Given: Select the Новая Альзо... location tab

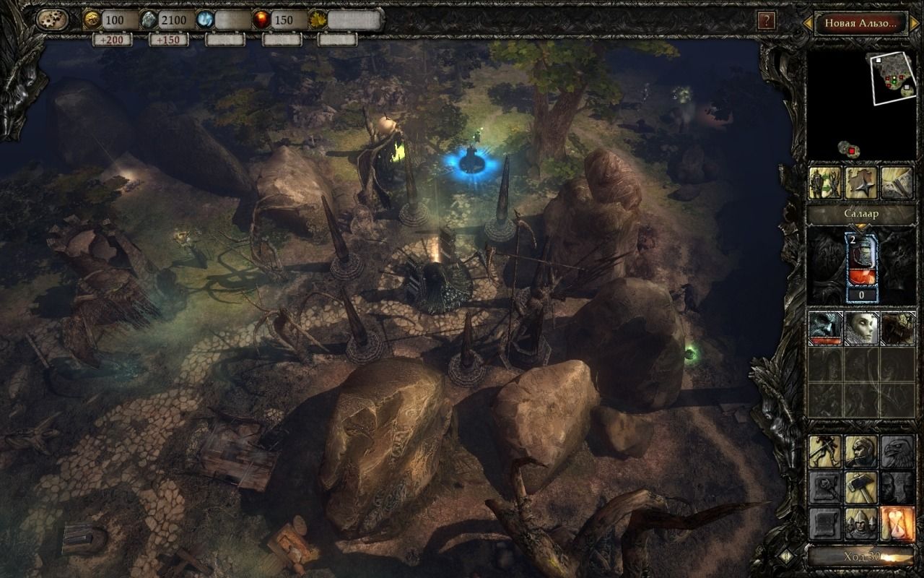Looking at the screenshot, I should pyautogui.click(x=860, y=23).
